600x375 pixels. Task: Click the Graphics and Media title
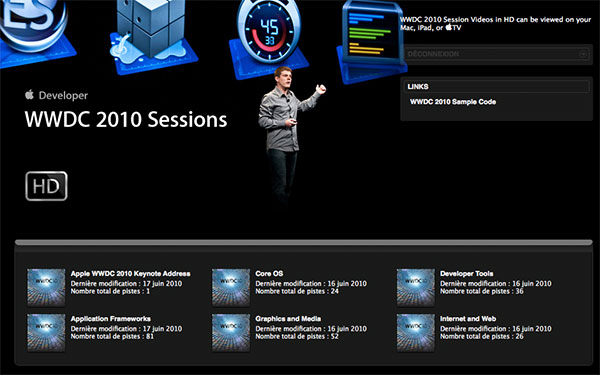click(288, 319)
